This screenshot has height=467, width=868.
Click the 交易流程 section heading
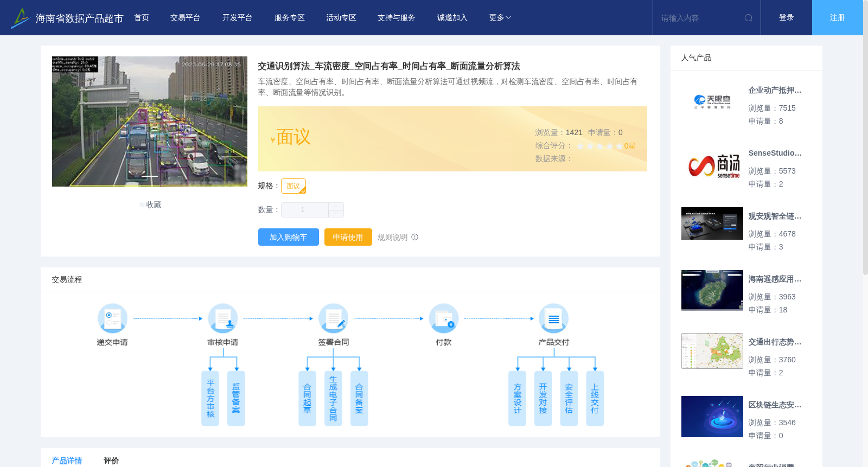click(x=67, y=280)
